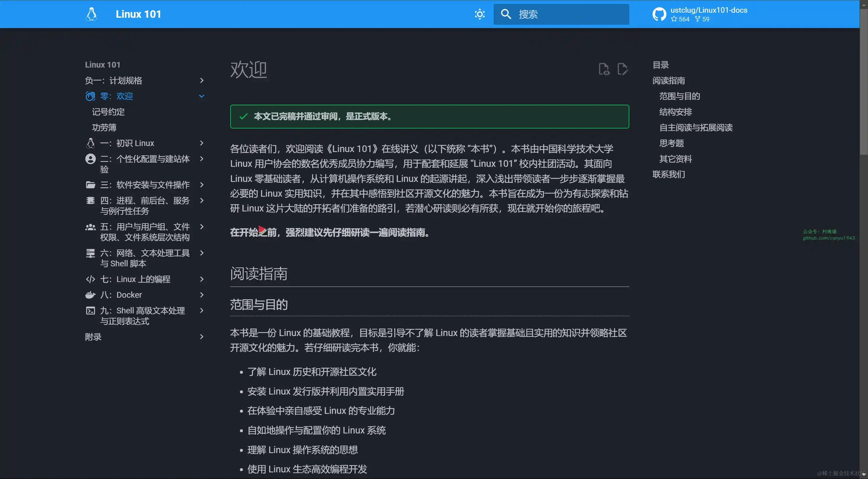Open the 记号约定 sidebar page
This screenshot has height=479, width=868.
(x=108, y=112)
